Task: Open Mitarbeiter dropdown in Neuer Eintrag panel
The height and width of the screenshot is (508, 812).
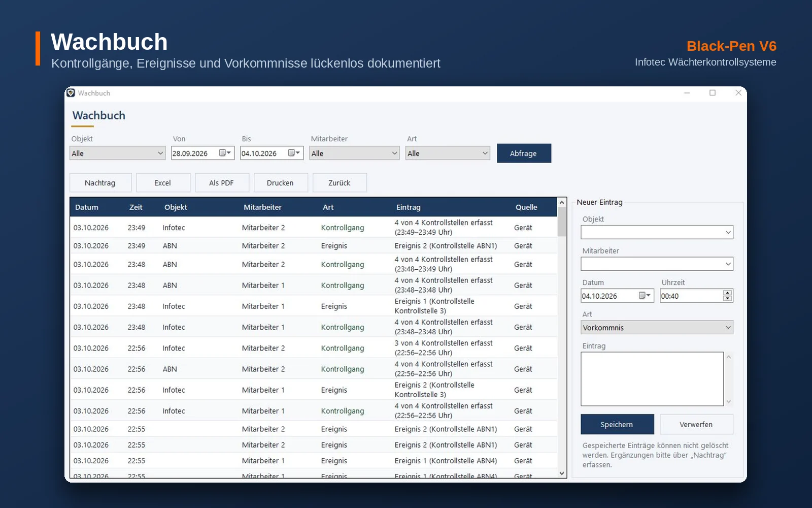Action: (x=657, y=264)
